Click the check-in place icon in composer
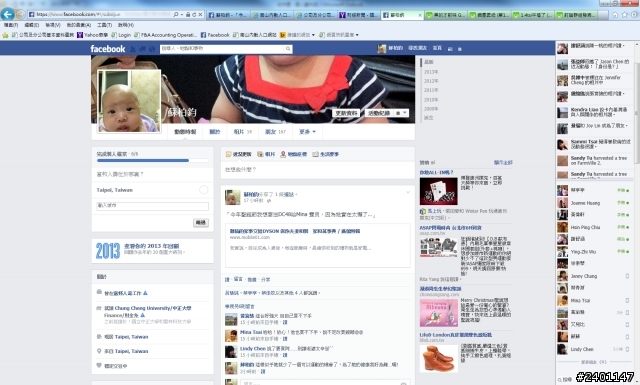640x385 pixels. click(x=283, y=154)
